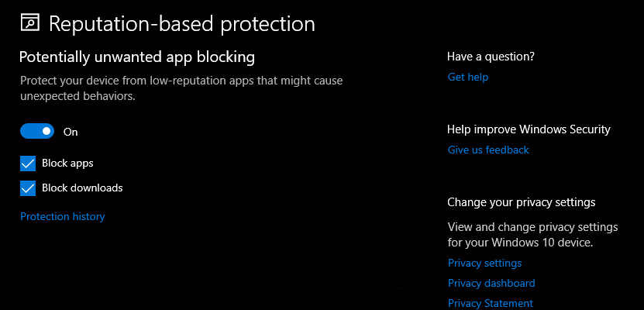644x310 pixels.
Task: Click the Help improve Windows Security heading
Action: pos(529,129)
